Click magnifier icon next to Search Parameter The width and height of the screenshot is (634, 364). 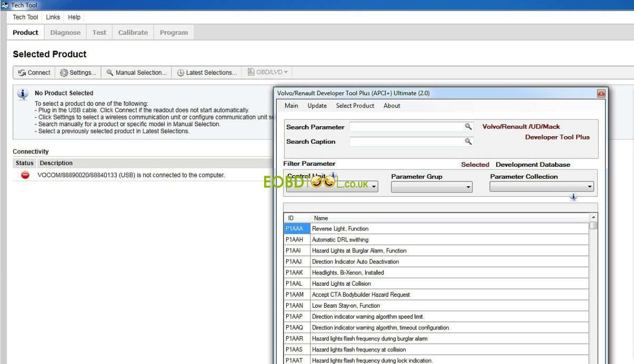(468, 127)
